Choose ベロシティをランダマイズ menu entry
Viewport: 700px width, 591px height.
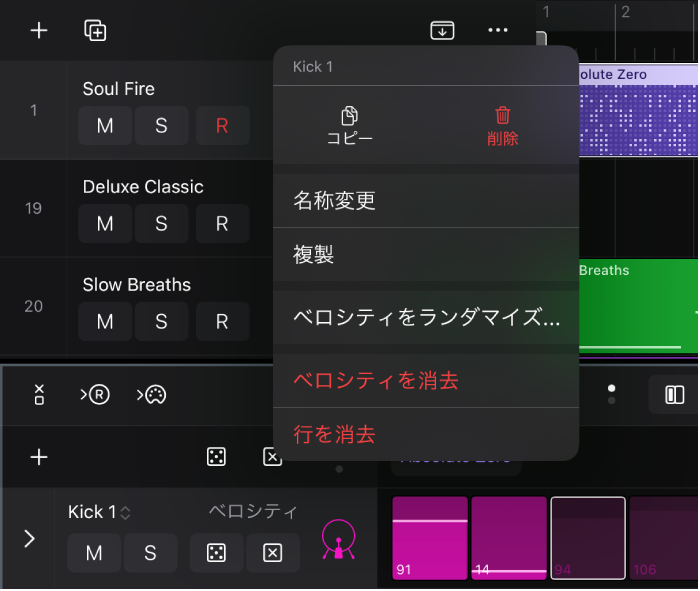coord(426,317)
